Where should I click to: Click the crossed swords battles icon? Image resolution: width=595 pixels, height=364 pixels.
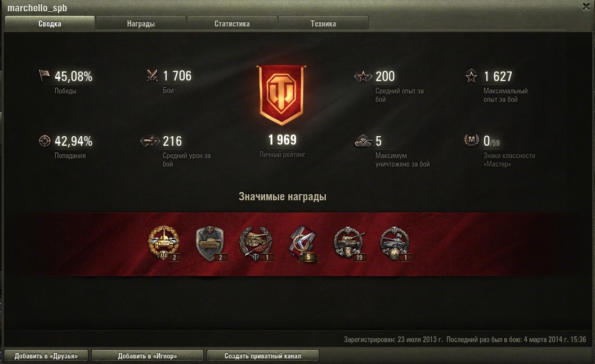click(x=152, y=75)
